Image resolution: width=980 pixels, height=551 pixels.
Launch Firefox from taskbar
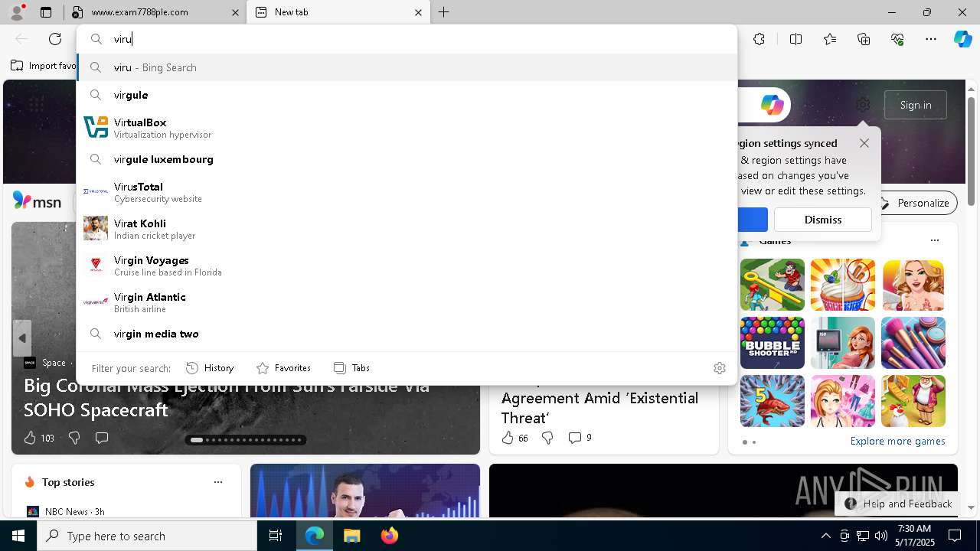click(x=389, y=536)
